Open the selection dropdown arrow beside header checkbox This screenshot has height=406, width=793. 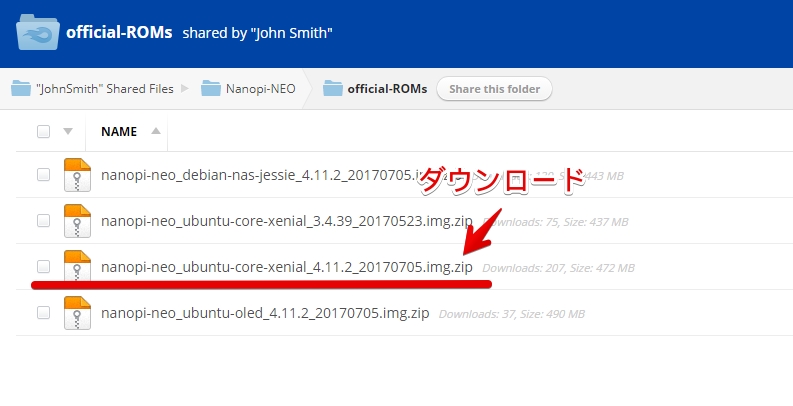tap(68, 131)
